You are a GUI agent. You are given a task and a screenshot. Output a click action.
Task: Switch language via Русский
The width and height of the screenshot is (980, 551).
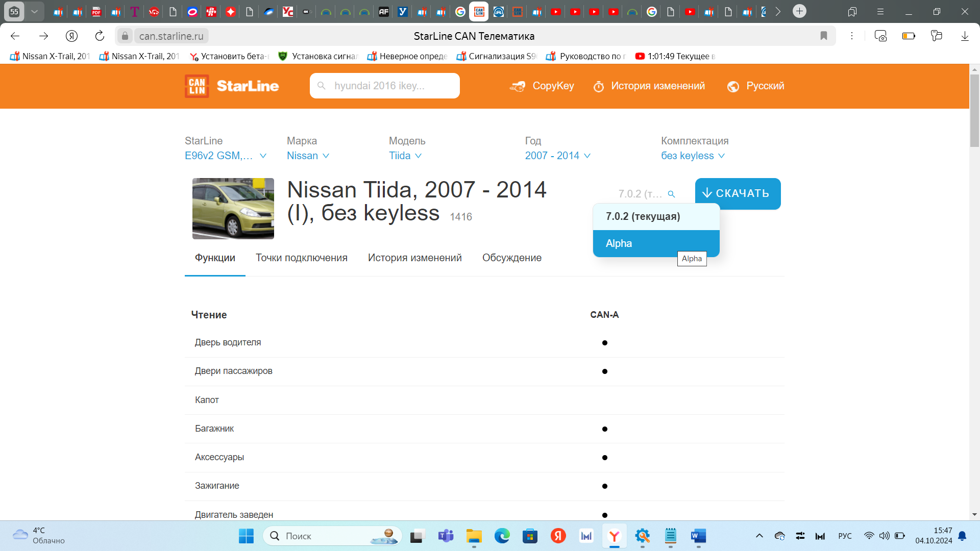[x=756, y=86]
